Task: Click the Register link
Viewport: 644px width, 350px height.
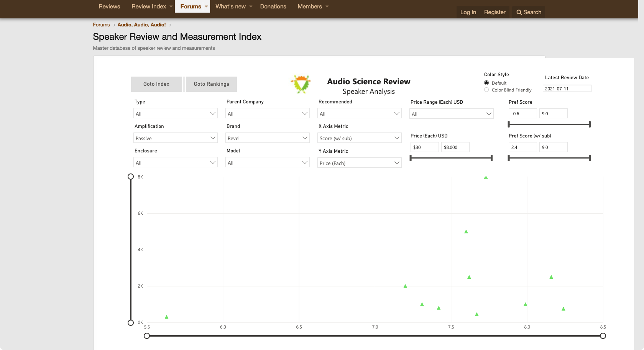Action: (495, 12)
